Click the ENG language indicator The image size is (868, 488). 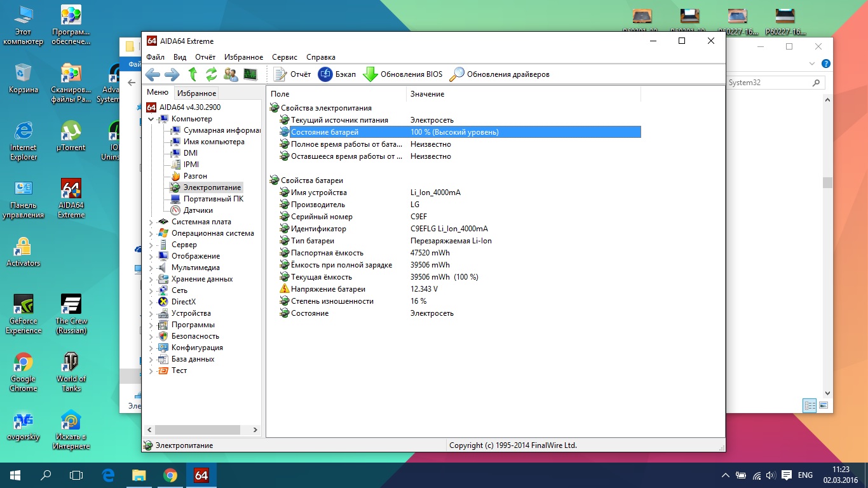tap(805, 475)
